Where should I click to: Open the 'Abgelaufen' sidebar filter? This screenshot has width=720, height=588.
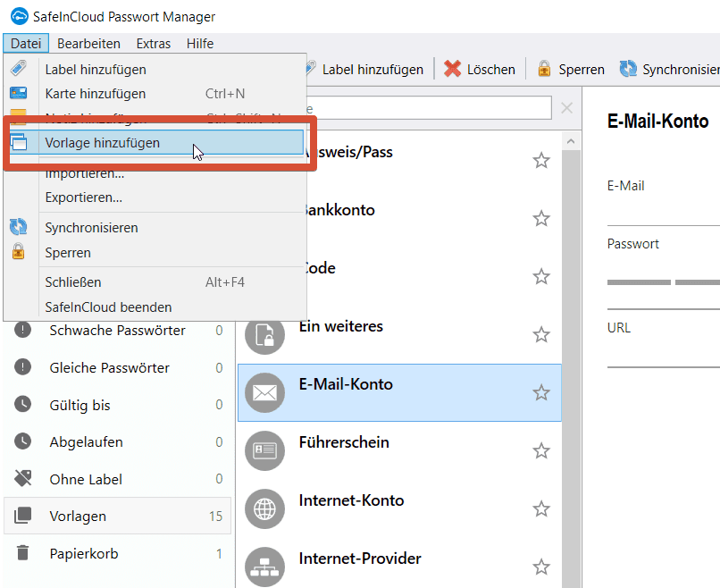click(x=118, y=442)
